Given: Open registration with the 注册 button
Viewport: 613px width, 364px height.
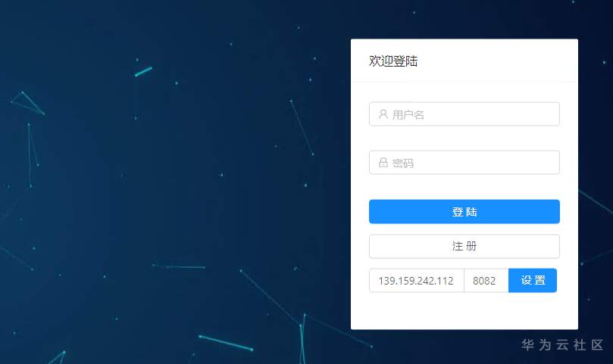Looking at the screenshot, I should coord(464,247).
